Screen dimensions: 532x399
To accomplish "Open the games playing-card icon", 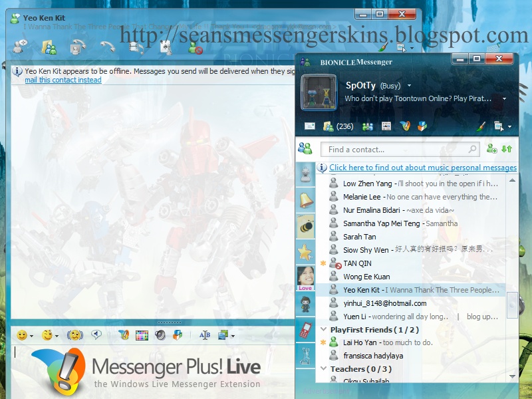I will [166, 47].
